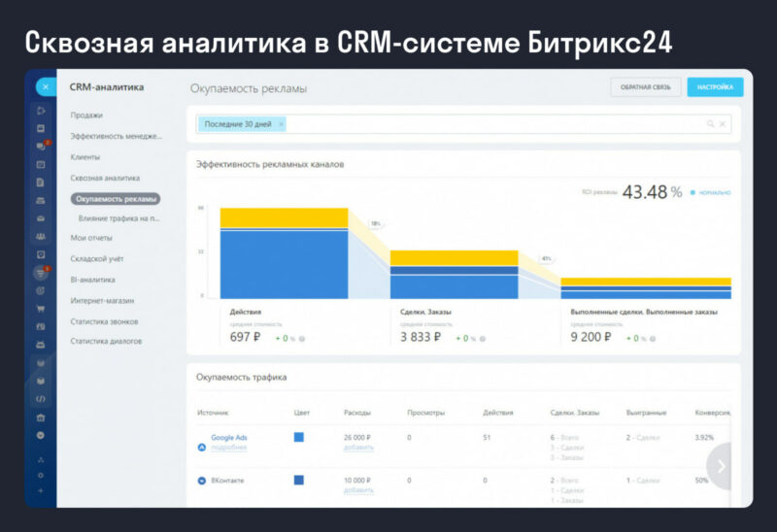The width and height of the screenshot is (777, 532).
Task: Open the Интернет-магазин section
Action: 102,301
